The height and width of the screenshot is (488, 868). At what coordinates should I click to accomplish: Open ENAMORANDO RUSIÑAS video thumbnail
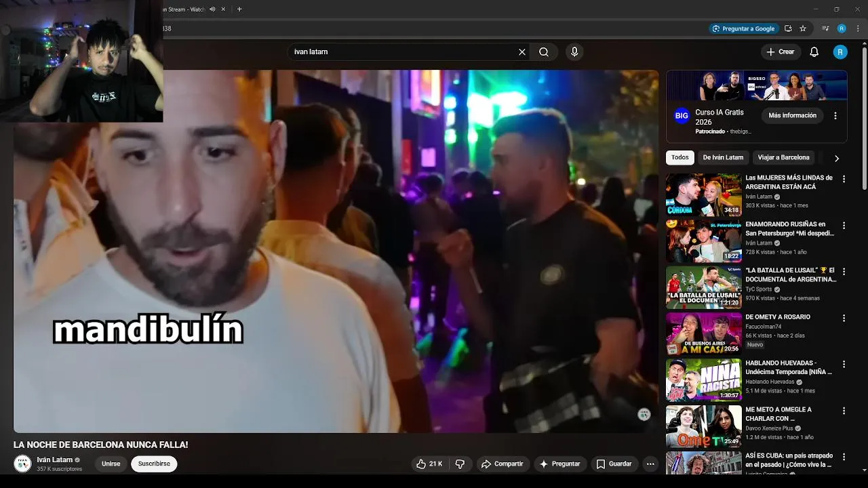(x=703, y=241)
